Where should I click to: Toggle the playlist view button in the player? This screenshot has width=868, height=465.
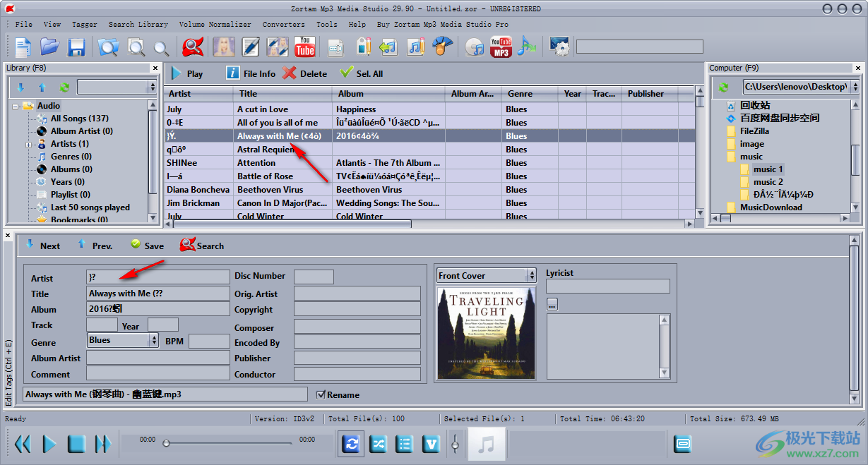coord(405,444)
